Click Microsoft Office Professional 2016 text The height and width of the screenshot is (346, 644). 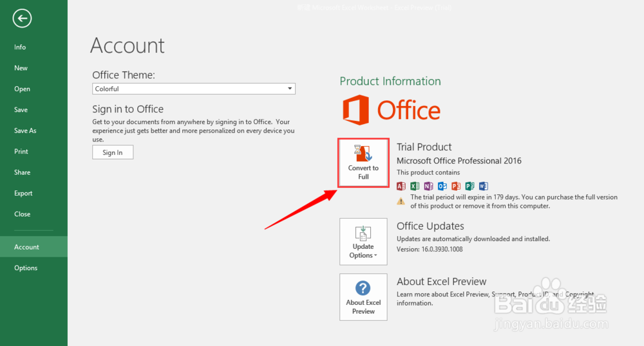click(x=459, y=161)
